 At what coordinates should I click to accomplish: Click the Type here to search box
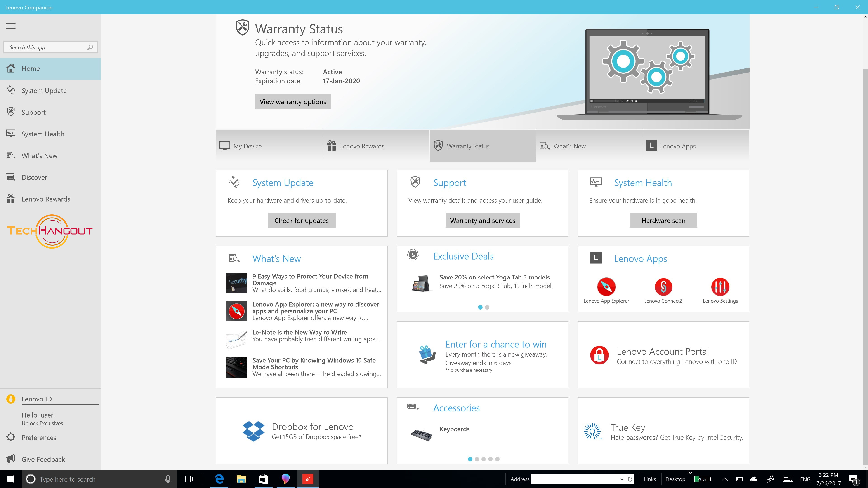click(x=99, y=479)
